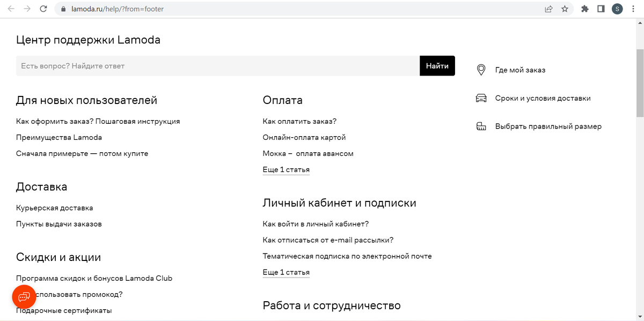The width and height of the screenshot is (644, 321).
Task: Click the Доставка section heading
Action: click(x=42, y=186)
